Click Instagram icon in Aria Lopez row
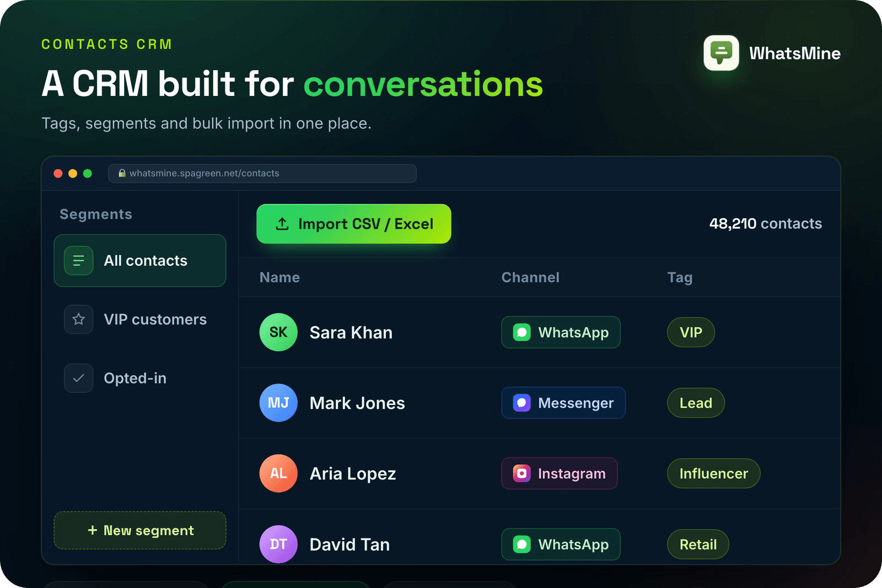Viewport: 882px width, 588px height. pos(521,473)
